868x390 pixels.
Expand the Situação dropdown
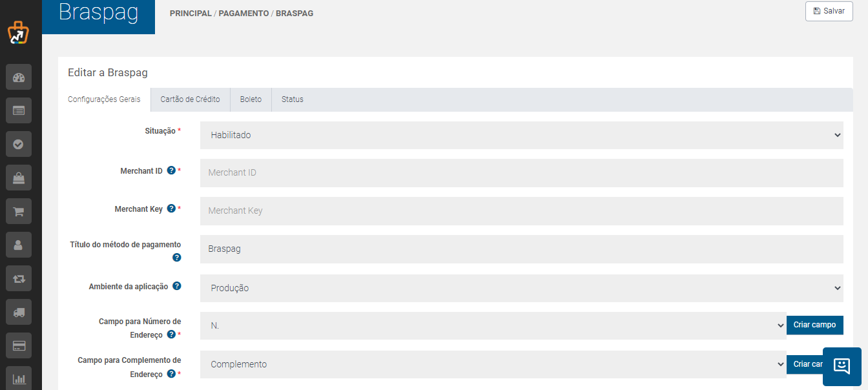click(x=522, y=135)
